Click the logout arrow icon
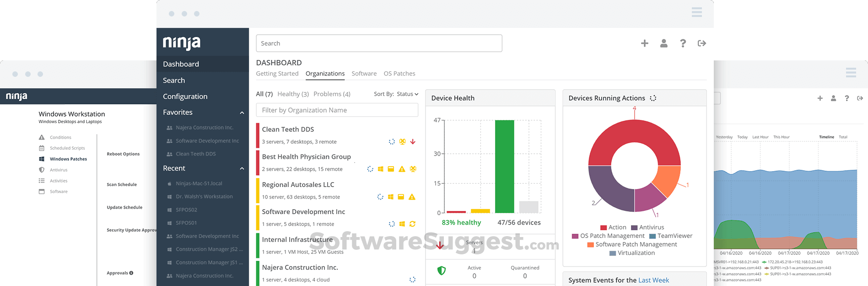The image size is (868, 286). (701, 43)
